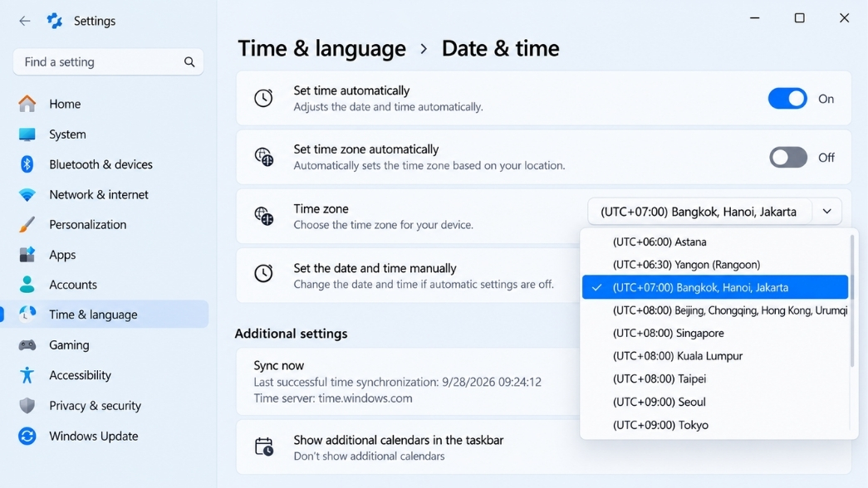Click calendar icon beside additional calendars
The height and width of the screenshot is (488, 868).
click(x=264, y=447)
